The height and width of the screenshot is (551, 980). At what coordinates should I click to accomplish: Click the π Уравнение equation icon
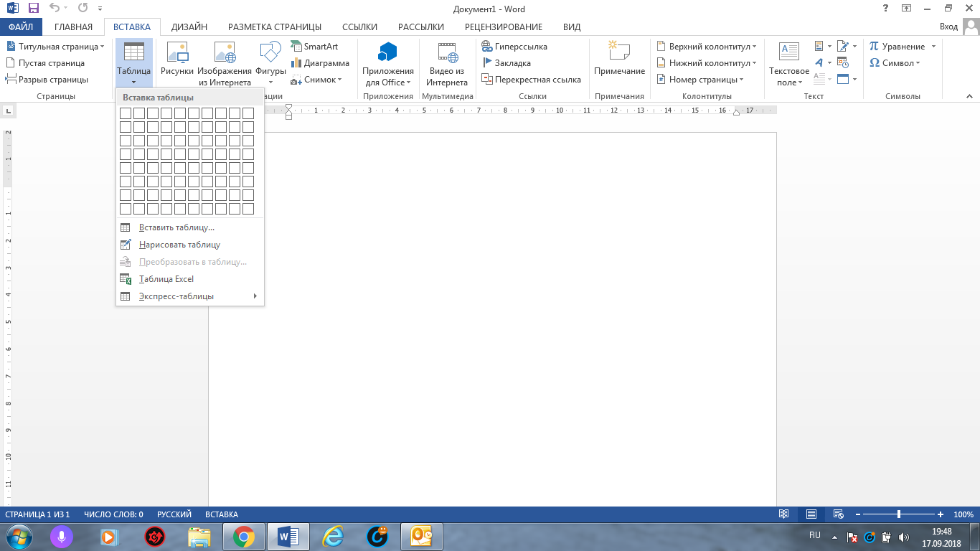pos(874,46)
